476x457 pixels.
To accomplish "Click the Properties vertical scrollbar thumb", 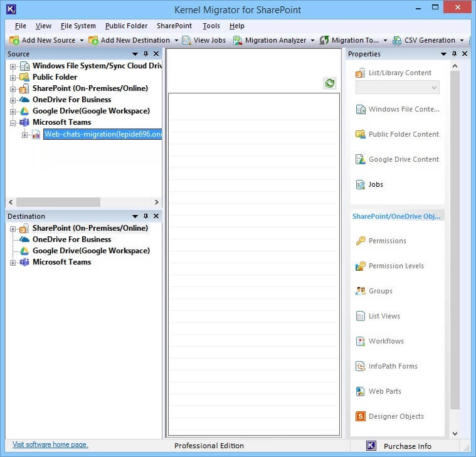I will pos(455,239).
